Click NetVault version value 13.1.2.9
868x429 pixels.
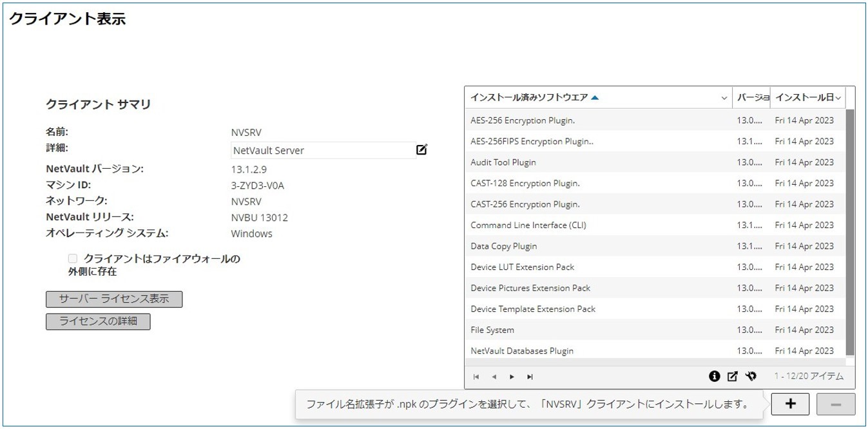[x=249, y=169]
